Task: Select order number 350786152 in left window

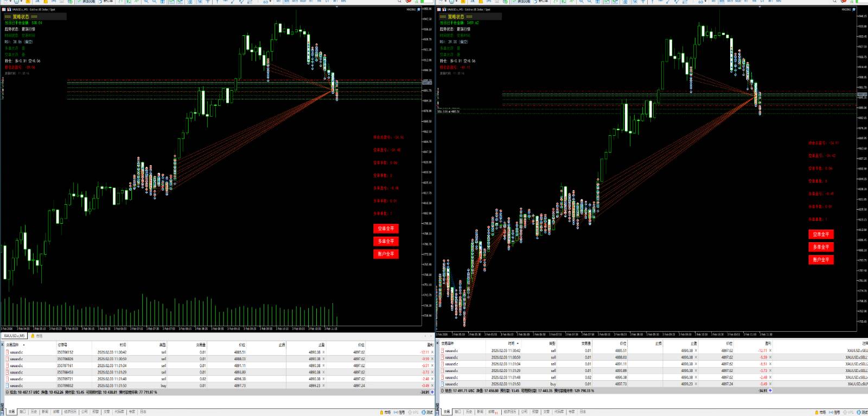Action: (65, 352)
